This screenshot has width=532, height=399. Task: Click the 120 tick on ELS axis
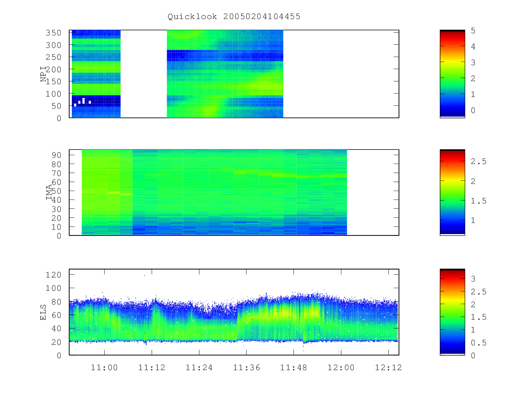[54, 275]
